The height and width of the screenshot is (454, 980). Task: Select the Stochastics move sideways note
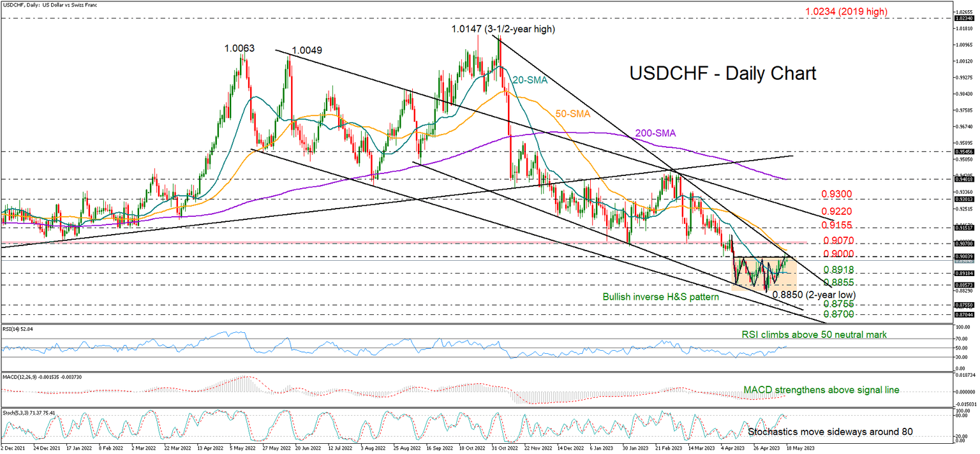tap(829, 431)
